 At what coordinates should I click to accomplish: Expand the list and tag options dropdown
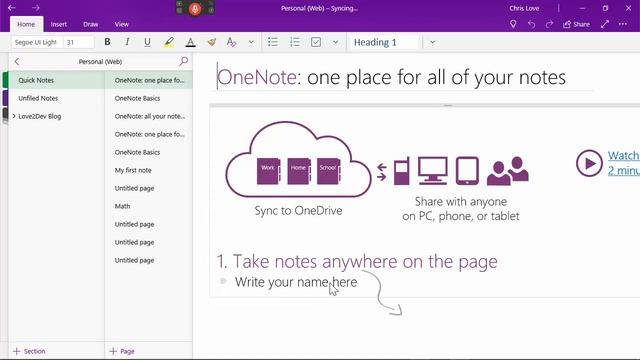tap(336, 42)
